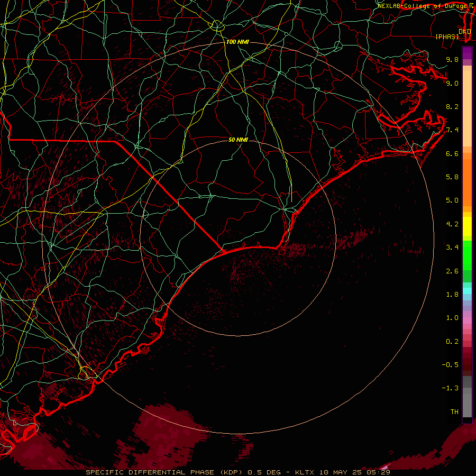Click the 3.4 value on color scale
The image size is (476, 476).
tap(452, 248)
